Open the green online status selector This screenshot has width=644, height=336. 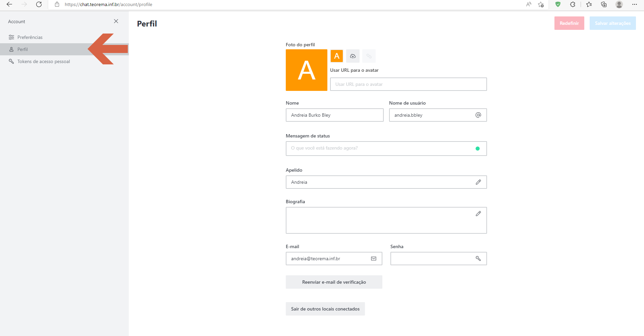coord(478,149)
